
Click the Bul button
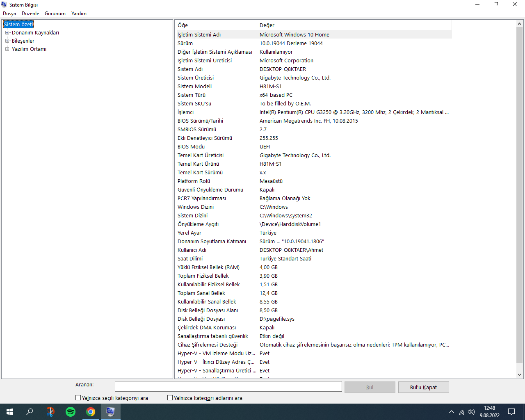(370, 387)
